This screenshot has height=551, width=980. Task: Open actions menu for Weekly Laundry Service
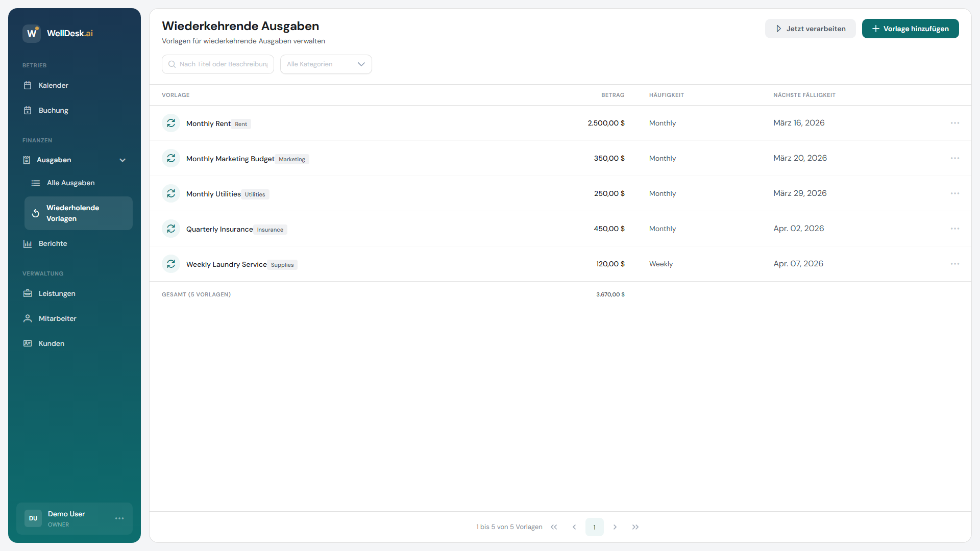pos(954,264)
